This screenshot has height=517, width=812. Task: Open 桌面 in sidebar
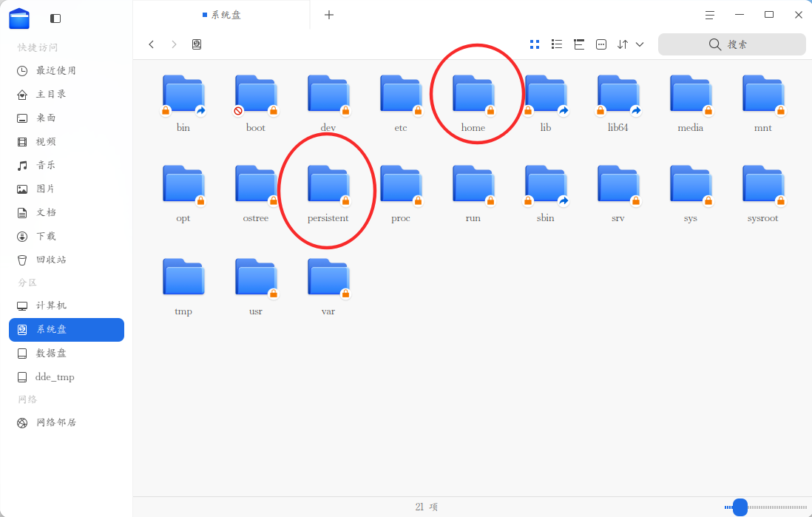pos(67,118)
